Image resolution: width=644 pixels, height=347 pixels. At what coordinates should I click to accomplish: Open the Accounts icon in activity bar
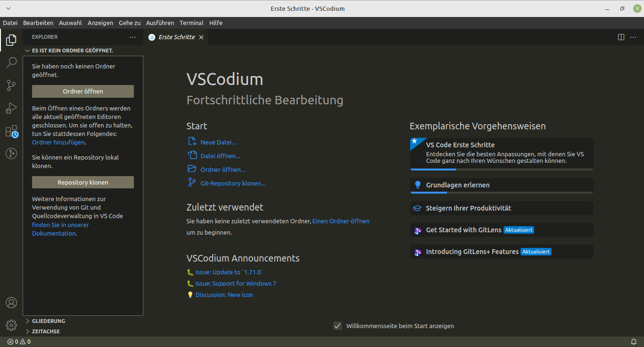point(11,303)
